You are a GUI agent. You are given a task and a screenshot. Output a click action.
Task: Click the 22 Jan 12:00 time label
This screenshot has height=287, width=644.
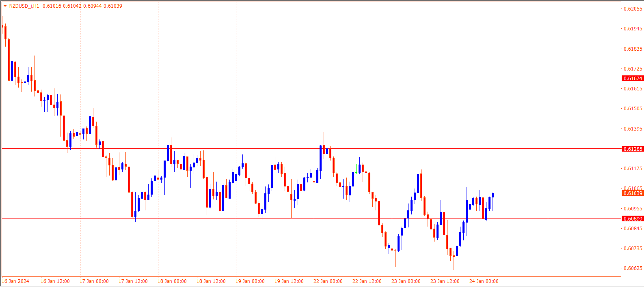pos(367,281)
